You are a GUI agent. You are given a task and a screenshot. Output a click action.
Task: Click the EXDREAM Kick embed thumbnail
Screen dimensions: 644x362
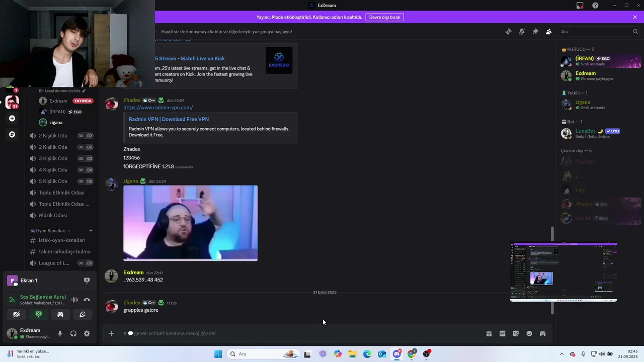pos(279,60)
